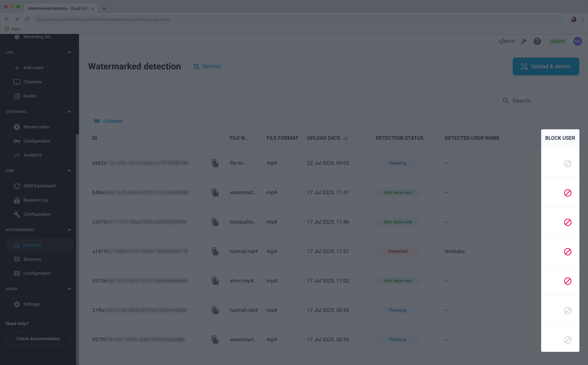Open the Apps bookmarks shortcut
Image resolution: width=588 pixels, height=365 pixels.
[x=13, y=29]
